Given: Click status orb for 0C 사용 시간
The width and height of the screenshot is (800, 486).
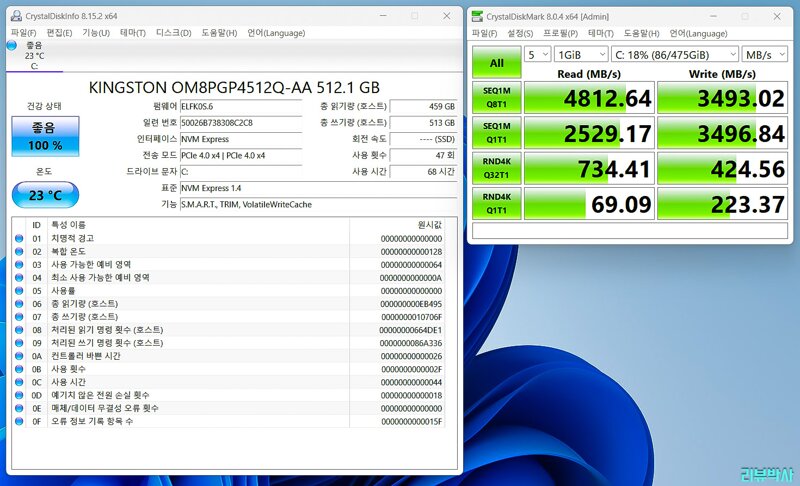Looking at the screenshot, I should (19, 382).
